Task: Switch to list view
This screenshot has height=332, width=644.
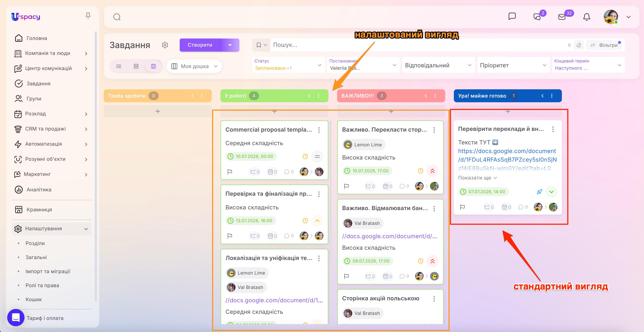Action: point(119,66)
